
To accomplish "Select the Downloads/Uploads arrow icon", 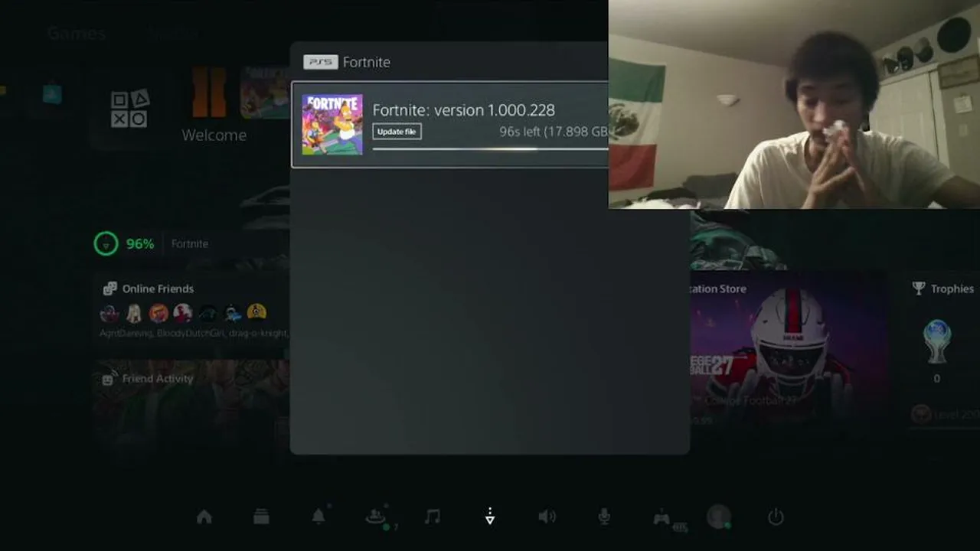I will [490, 517].
